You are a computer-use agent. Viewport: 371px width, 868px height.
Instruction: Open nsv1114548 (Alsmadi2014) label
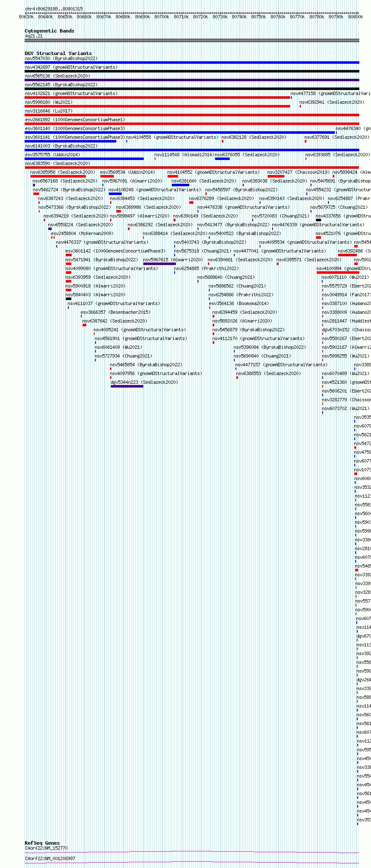coord(184,155)
